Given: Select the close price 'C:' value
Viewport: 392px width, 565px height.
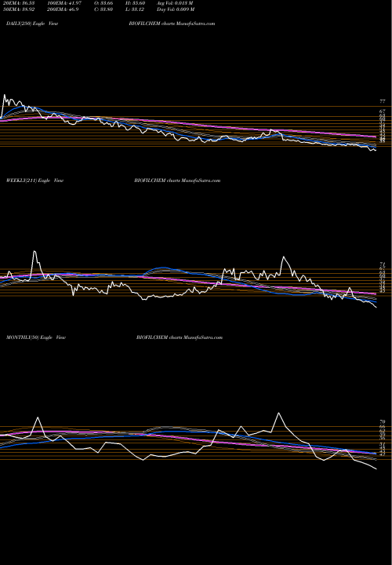Looking at the screenshot, I should point(103,9).
